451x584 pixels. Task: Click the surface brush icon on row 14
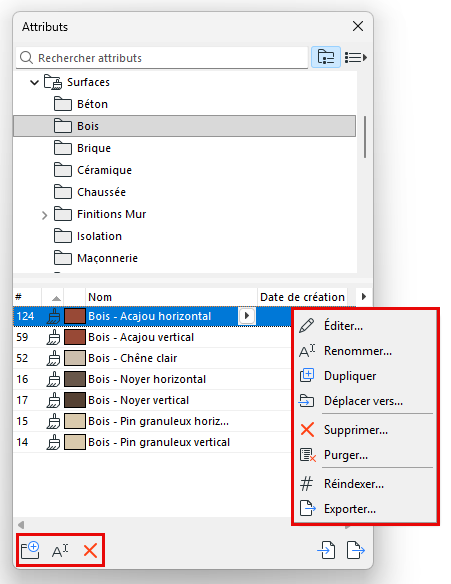click(x=53, y=442)
